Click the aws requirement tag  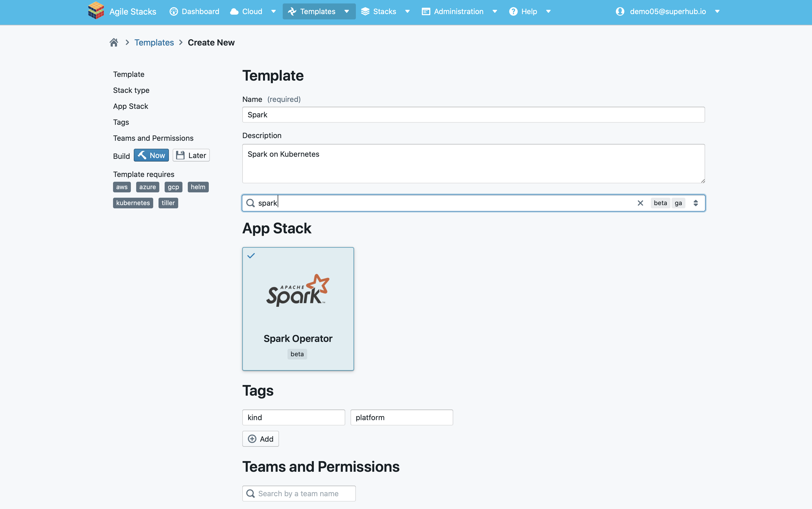[122, 187]
